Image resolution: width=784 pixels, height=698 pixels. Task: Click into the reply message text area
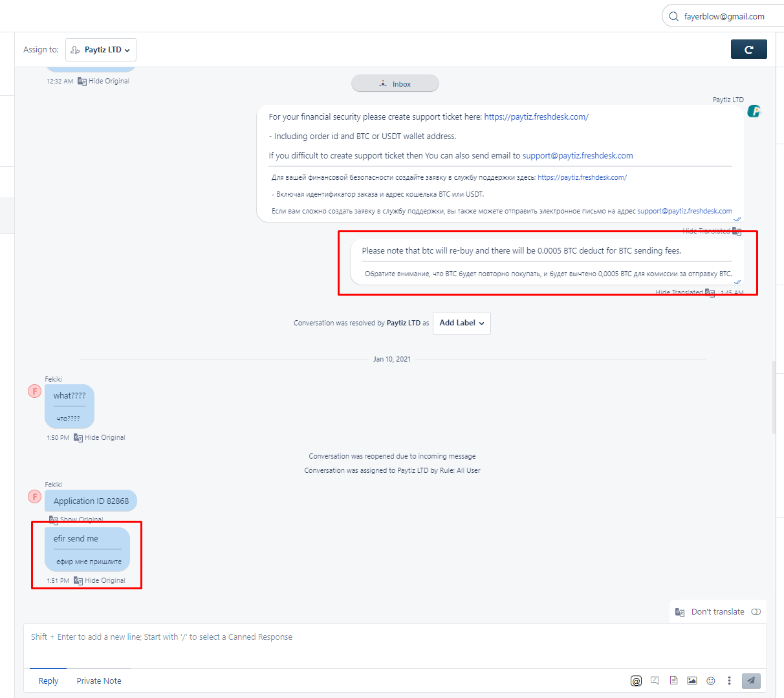(x=395, y=646)
